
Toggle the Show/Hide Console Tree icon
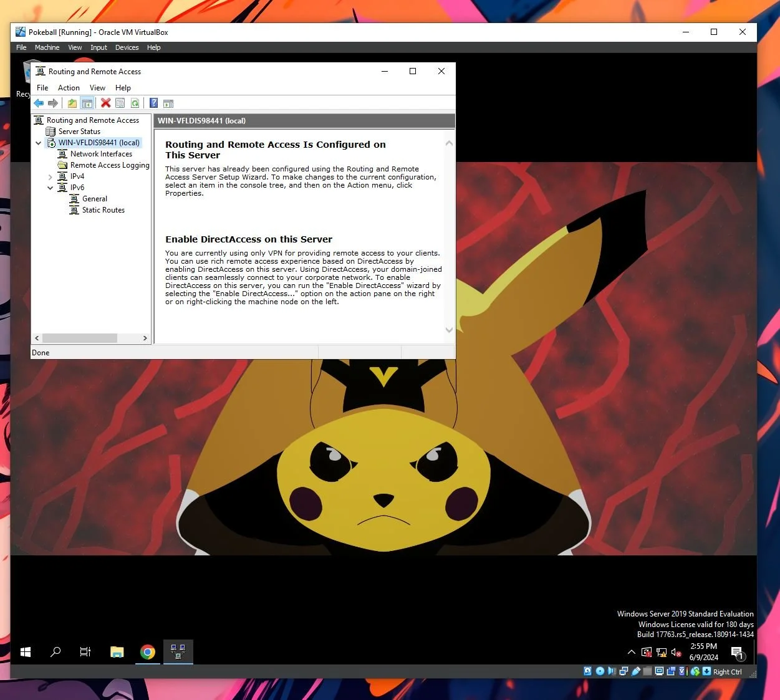tap(87, 103)
